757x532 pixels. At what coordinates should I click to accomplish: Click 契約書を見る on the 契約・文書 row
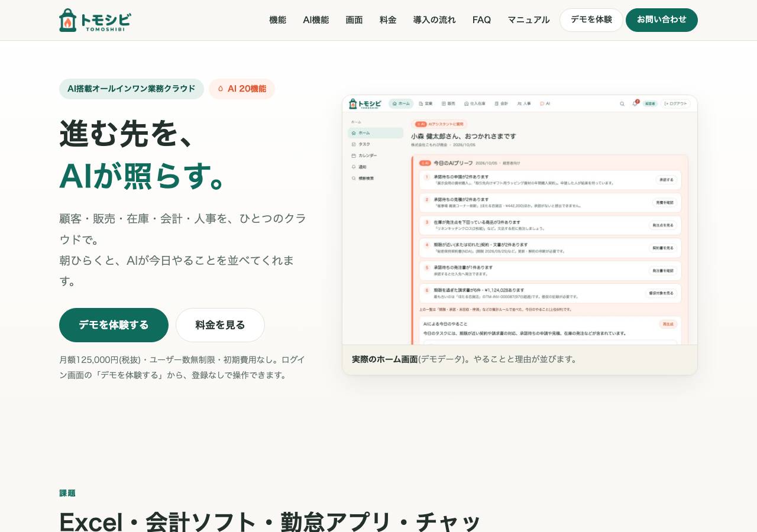tap(663, 248)
